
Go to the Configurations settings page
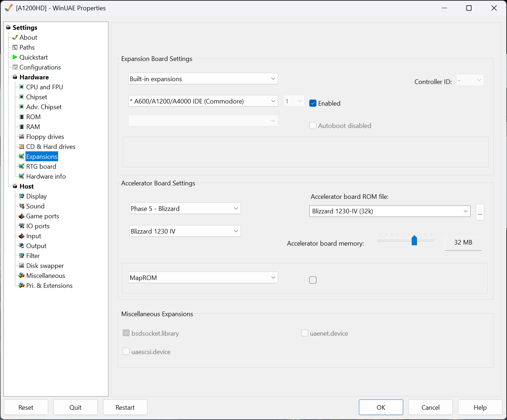40,67
